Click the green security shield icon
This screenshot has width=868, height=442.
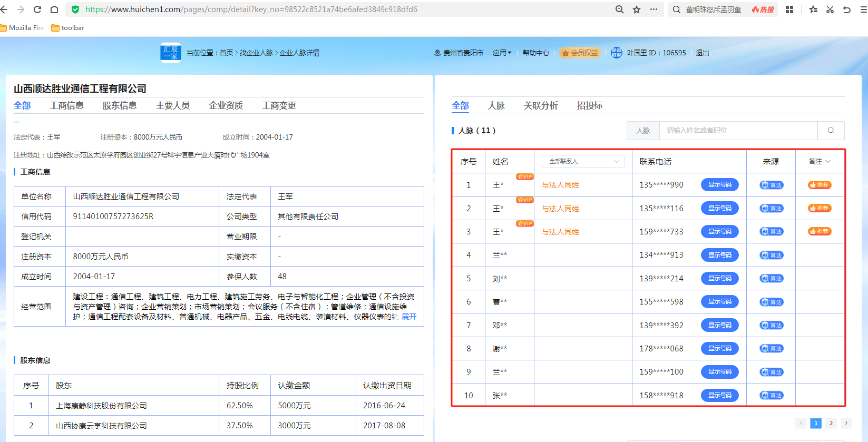(x=75, y=9)
